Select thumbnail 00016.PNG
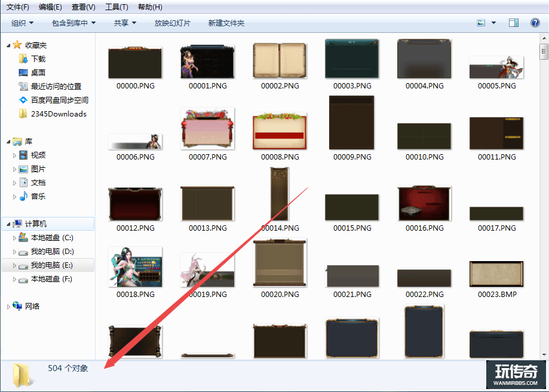 pos(424,203)
